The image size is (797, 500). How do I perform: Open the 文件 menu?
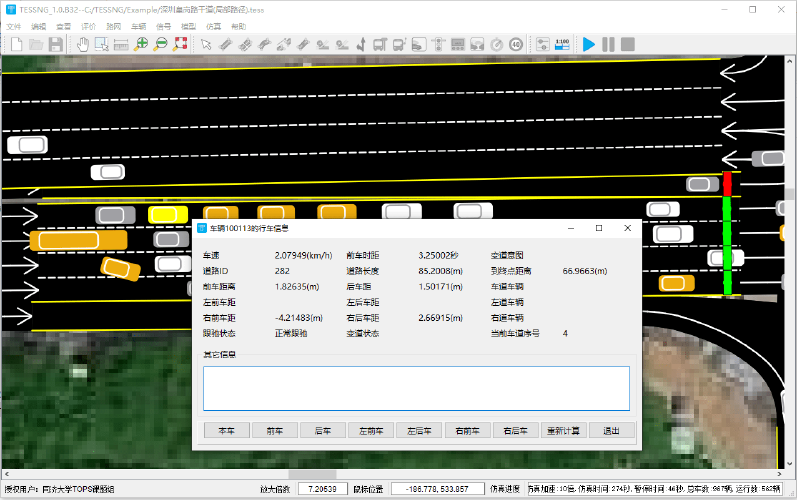(14, 26)
